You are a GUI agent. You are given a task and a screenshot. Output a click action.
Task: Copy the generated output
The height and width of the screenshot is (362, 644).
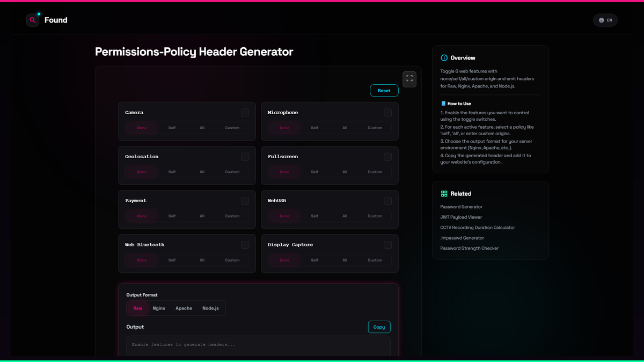379,327
